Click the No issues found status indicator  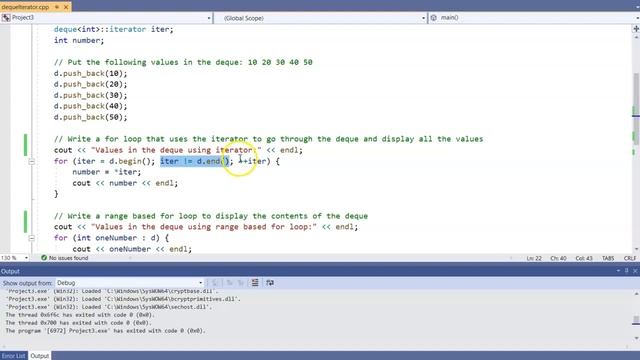(x=64, y=258)
